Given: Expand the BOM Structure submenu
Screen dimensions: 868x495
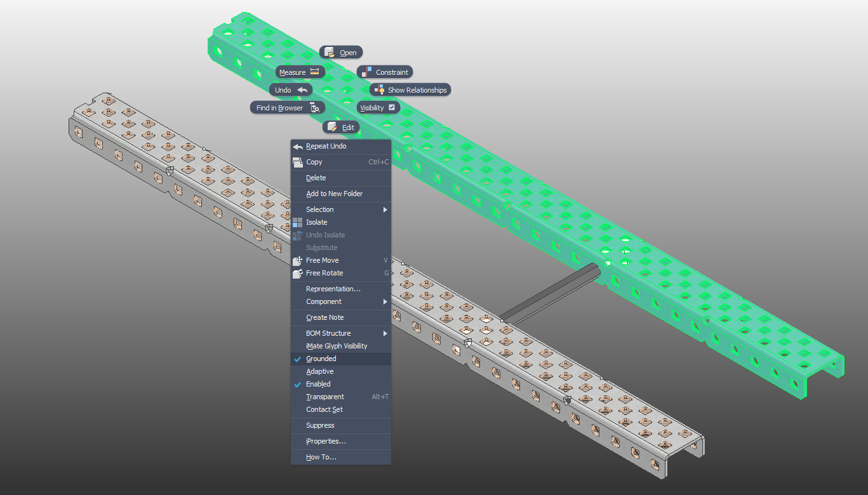Looking at the screenshot, I should coord(341,333).
